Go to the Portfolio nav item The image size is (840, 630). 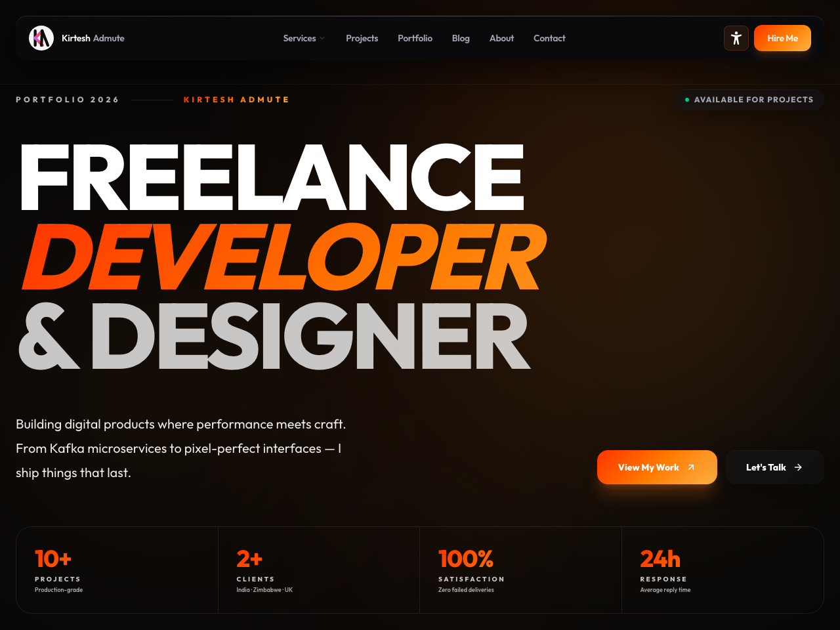pos(415,38)
